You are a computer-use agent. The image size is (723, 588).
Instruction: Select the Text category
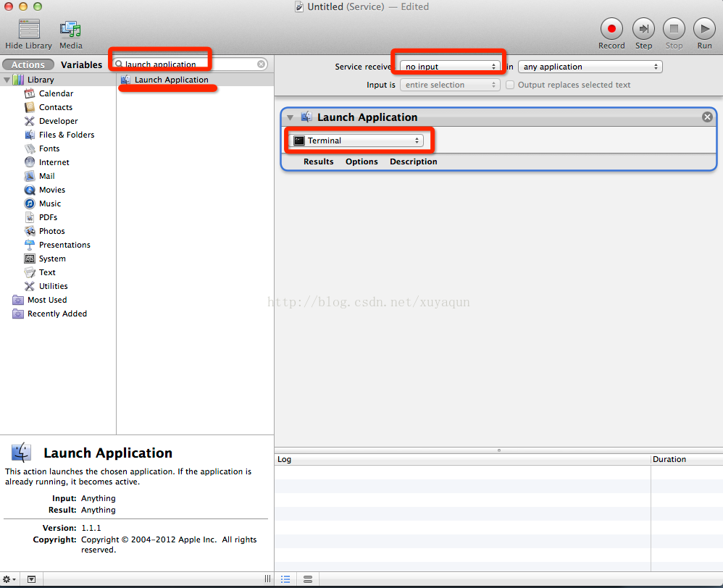pos(47,272)
